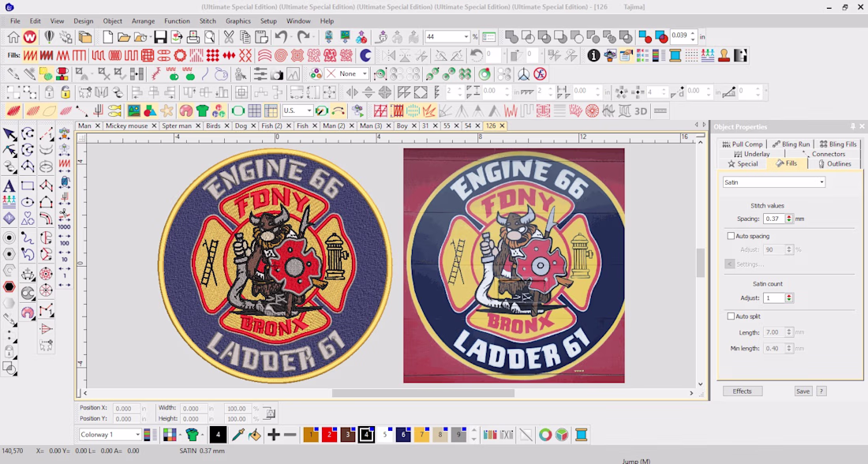Viewport: 868px width, 464px height.
Task: Open print preview magnifier icon
Action: point(210,37)
